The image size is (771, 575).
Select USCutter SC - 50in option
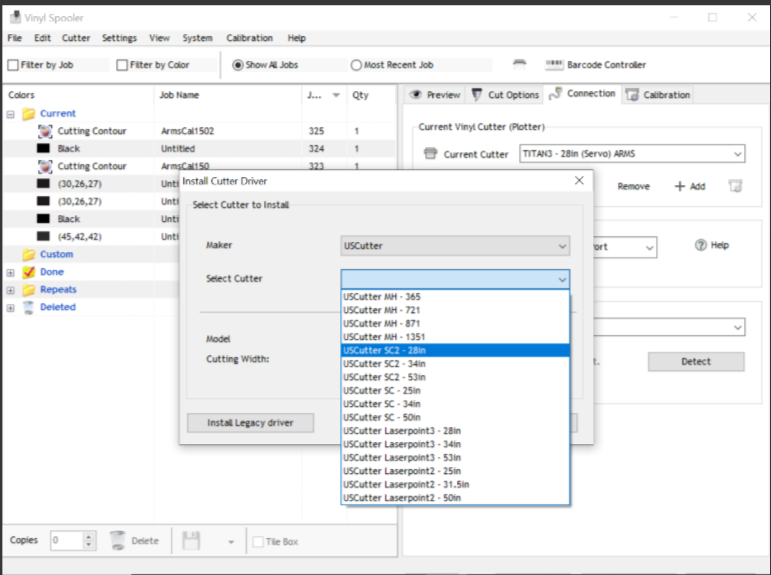(455, 418)
